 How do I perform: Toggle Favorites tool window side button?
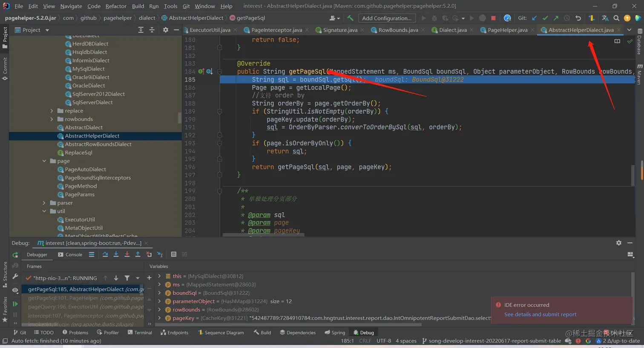tap(5, 309)
